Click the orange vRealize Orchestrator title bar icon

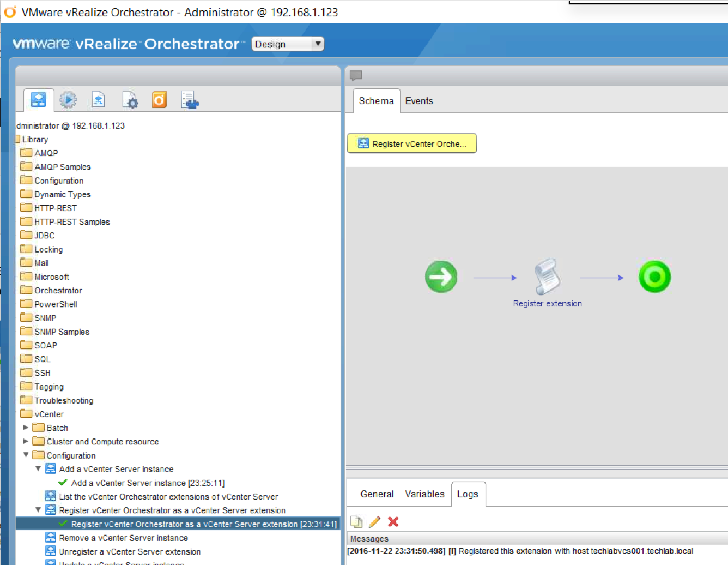10,12
